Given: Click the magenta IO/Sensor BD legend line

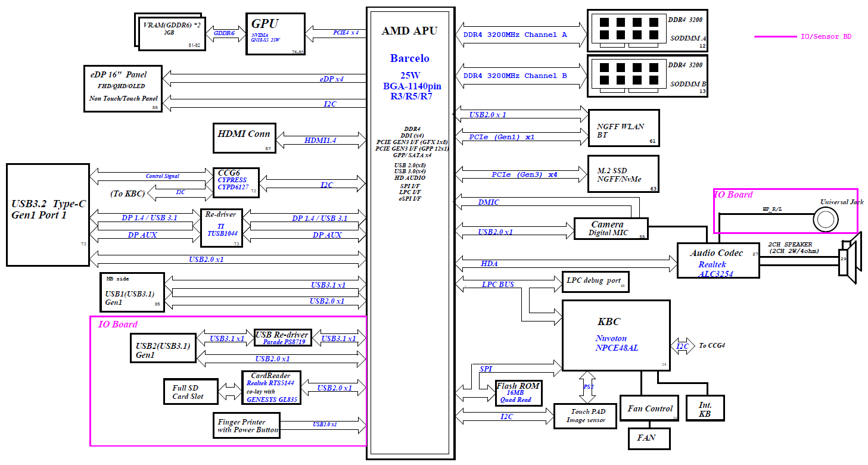Looking at the screenshot, I should 774,37.
